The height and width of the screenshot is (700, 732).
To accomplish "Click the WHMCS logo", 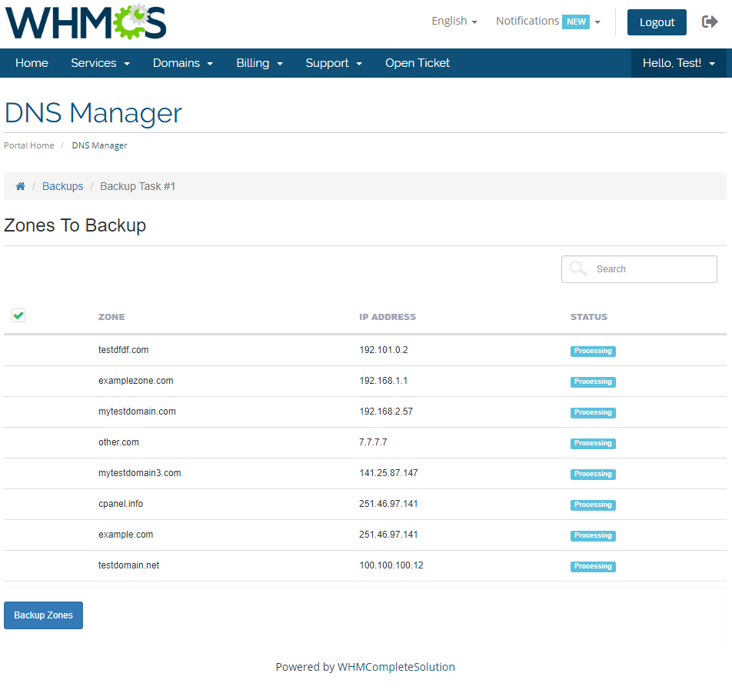I will point(85,22).
